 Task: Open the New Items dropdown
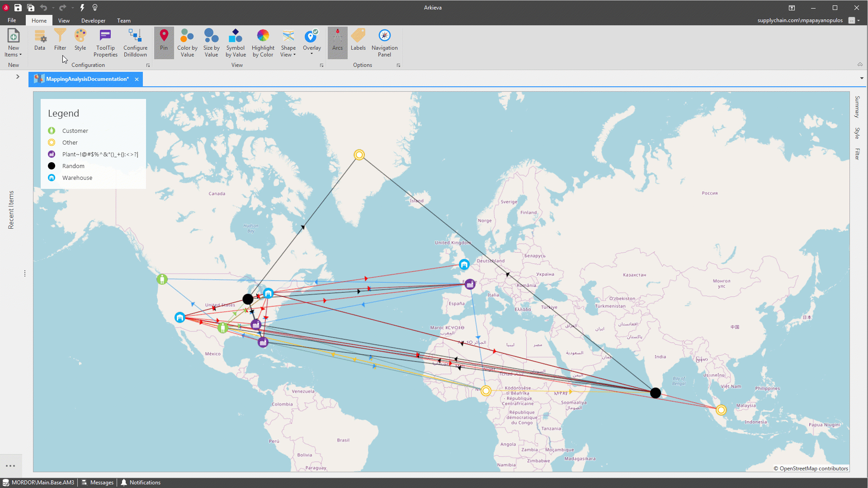(13, 43)
